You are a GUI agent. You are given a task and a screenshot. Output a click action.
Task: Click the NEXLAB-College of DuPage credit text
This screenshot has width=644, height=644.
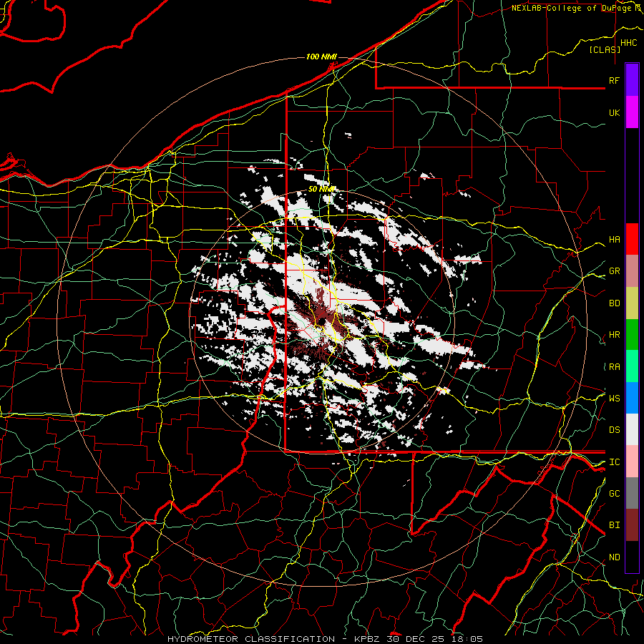[x=576, y=8]
